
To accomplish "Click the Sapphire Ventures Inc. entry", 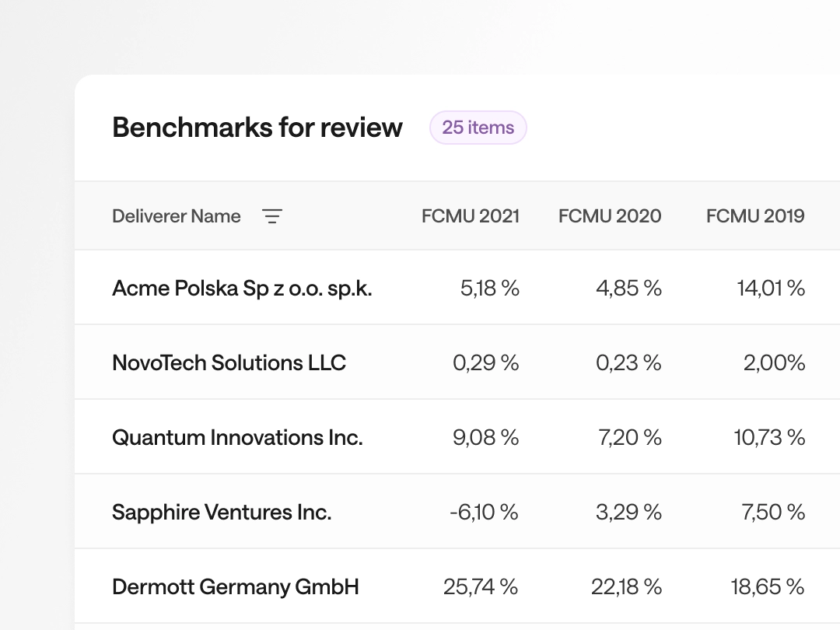I will (x=221, y=512).
